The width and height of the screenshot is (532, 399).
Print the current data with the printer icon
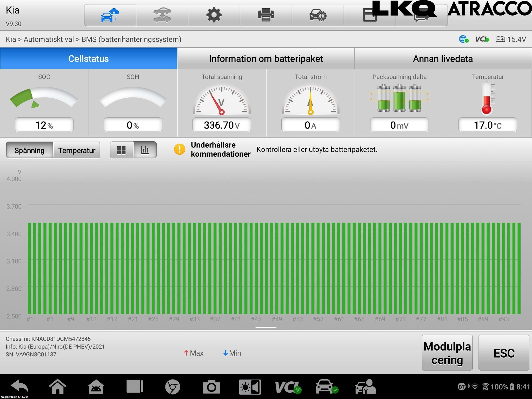coord(266,15)
